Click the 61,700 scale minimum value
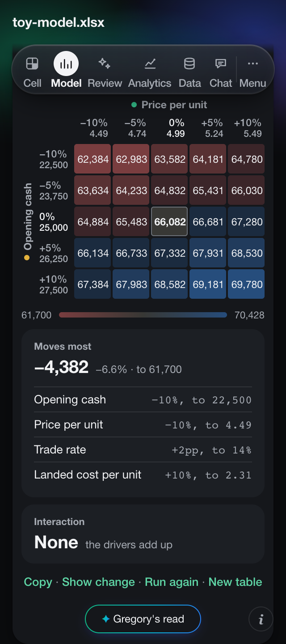The width and height of the screenshot is (286, 644). pos(37,315)
